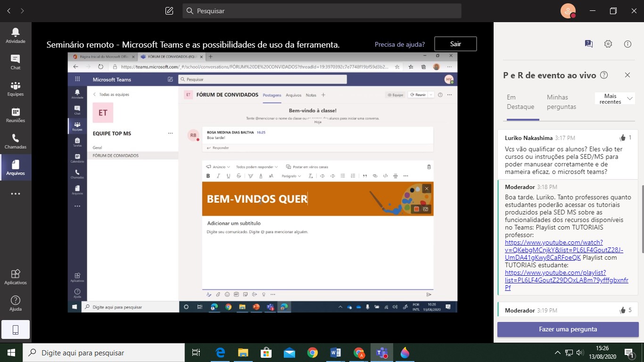This screenshot has width=644, height=362.
Task: Open the Atividade activity feed
Action: 16,35
